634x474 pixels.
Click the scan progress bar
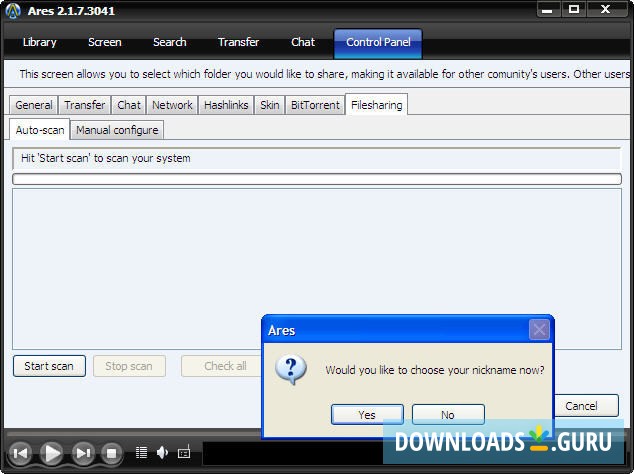click(x=317, y=179)
